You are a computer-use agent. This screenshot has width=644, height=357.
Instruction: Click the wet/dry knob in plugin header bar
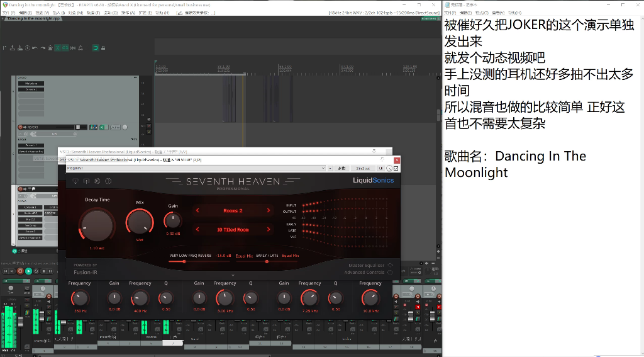(x=389, y=168)
